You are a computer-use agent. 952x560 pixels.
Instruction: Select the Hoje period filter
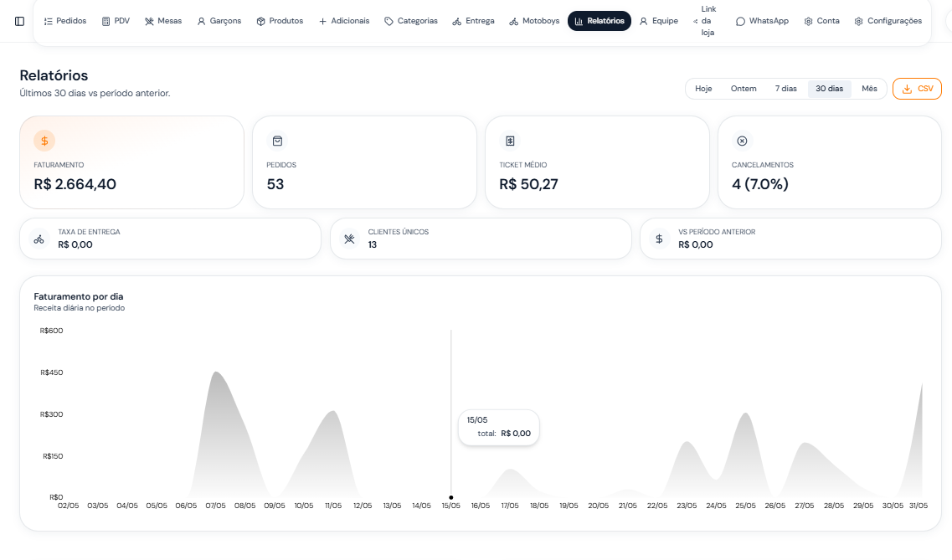point(703,89)
